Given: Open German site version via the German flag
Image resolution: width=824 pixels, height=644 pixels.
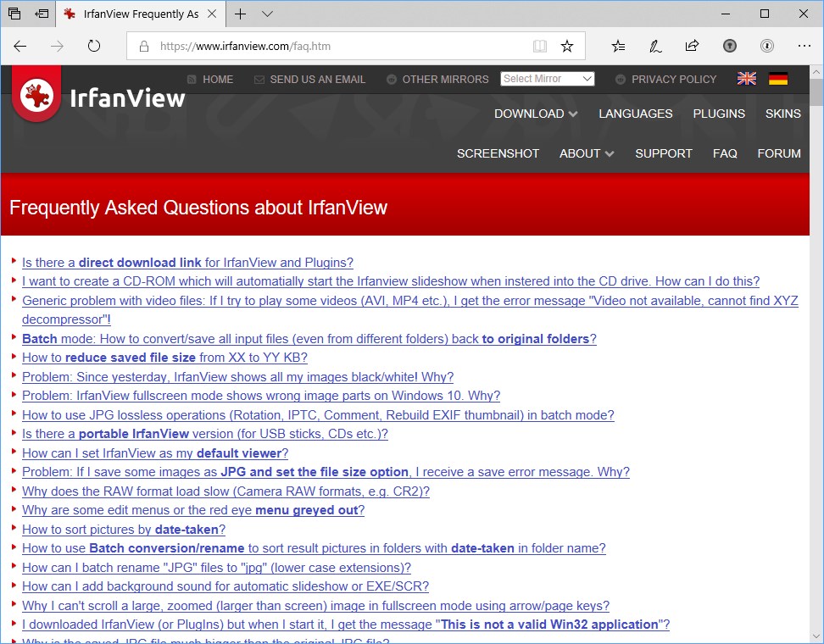Looking at the screenshot, I should (x=777, y=79).
